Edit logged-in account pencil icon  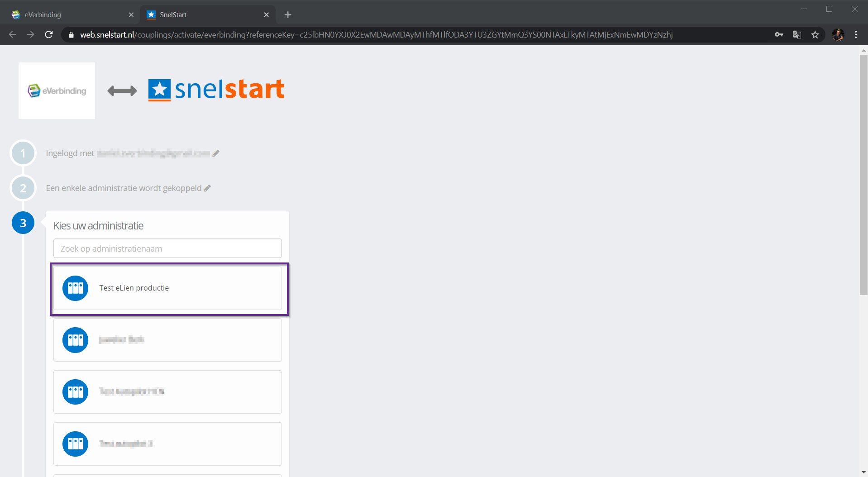(216, 153)
